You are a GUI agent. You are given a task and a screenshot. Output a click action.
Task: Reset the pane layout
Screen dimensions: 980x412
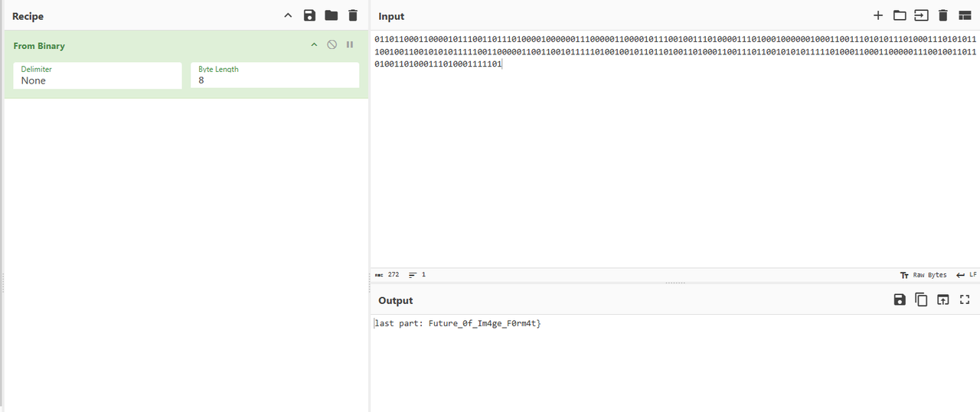(x=965, y=15)
